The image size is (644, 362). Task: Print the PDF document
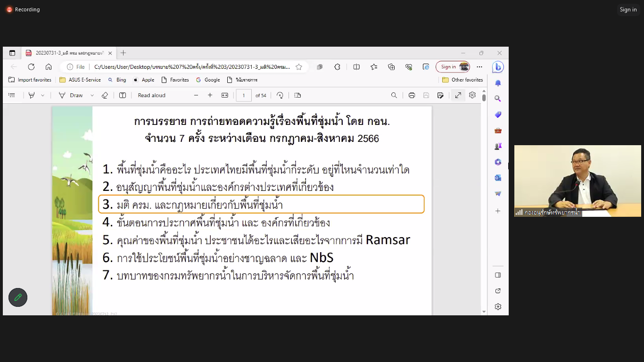click(412, 95)
